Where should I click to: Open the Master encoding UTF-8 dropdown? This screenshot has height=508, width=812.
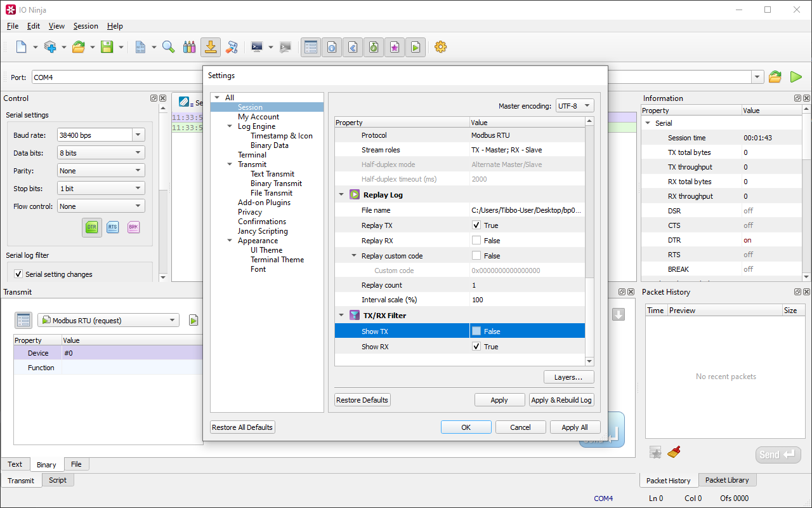pyautogui.click(x=575, y=106)
